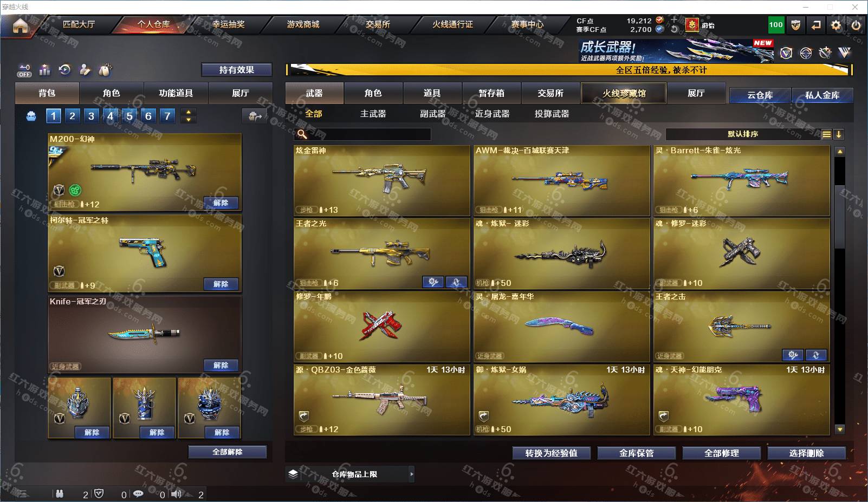The width and height of the screenshot is (868, 502).
Task: Expand the 仓库物品上限 panel
Action: click(351, 474)
